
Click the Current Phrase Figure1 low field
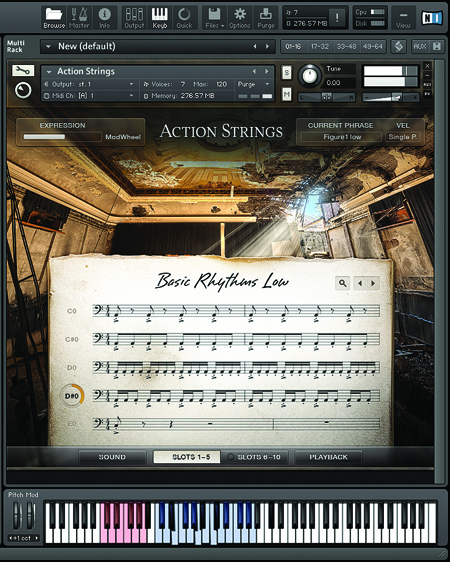pyautogui.click(x=341, y=137)
